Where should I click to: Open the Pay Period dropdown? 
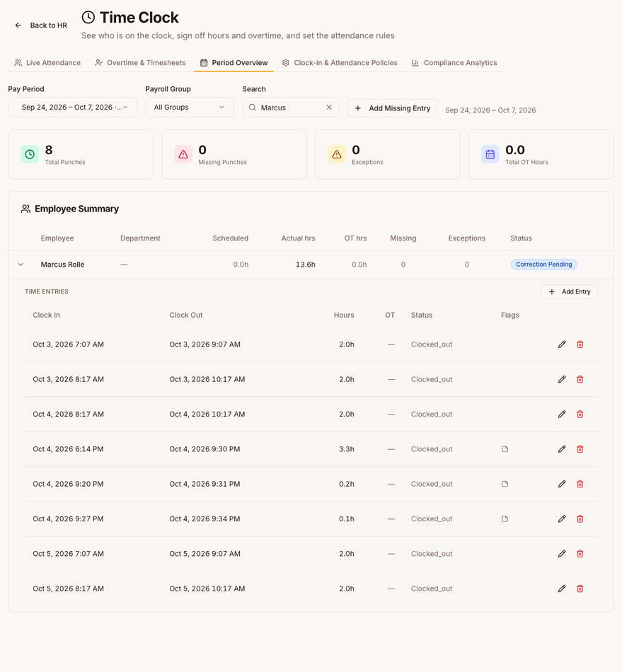72,107
